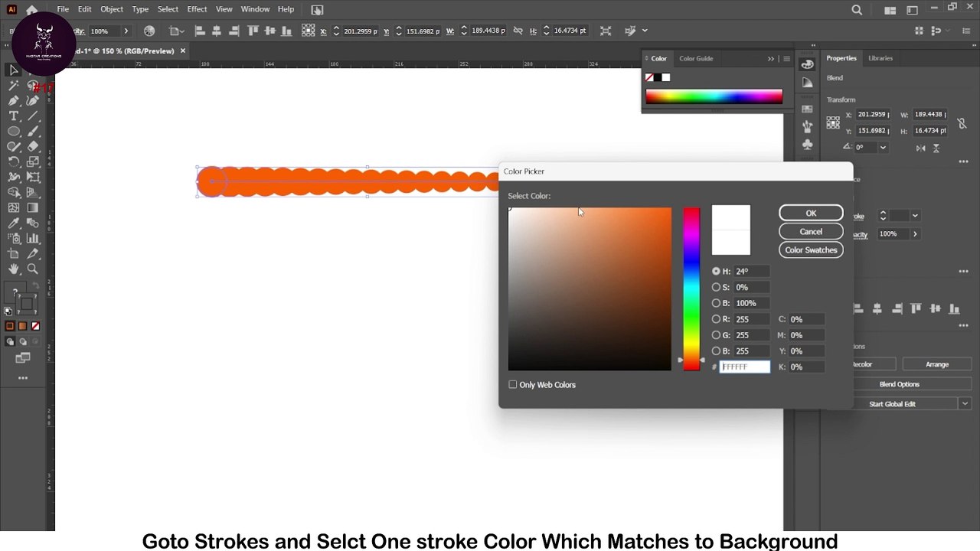
Task: Open the Opacity arrow in the control bar
Action: (x=126, y=31)
